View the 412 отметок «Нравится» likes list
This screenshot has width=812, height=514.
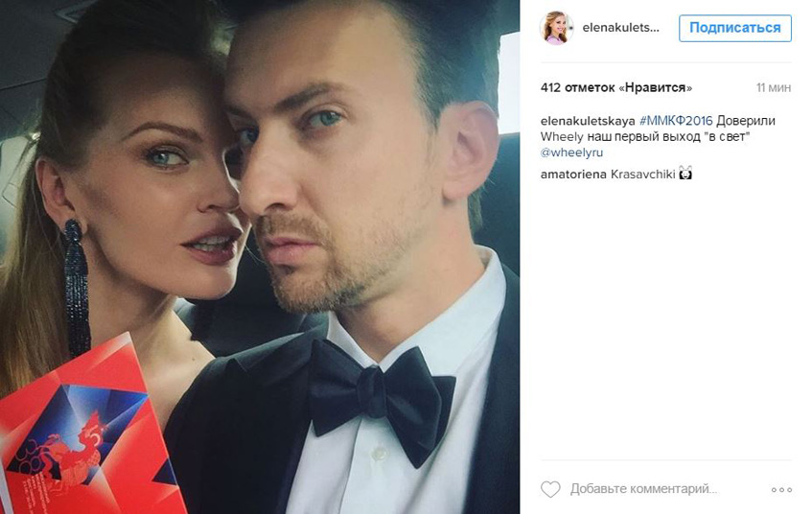(x=616, y=87)
